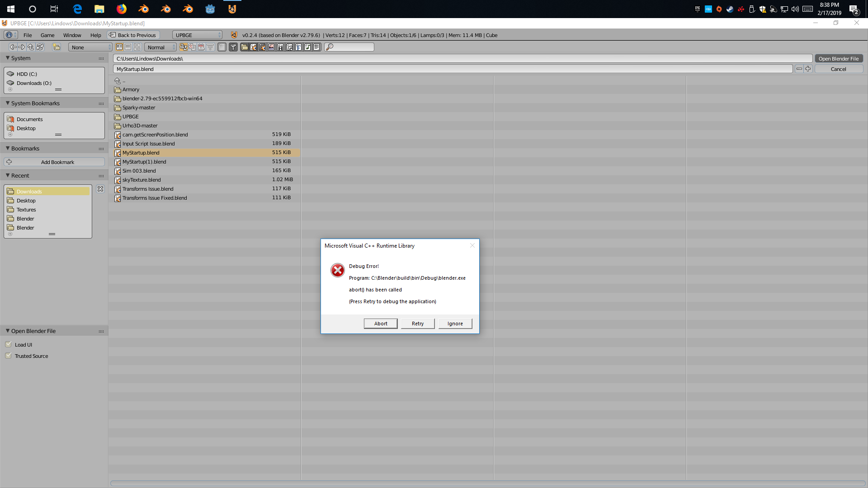Toggle the Load UI checkbox
Screen dimensions: 868x488
click(9, 344)
